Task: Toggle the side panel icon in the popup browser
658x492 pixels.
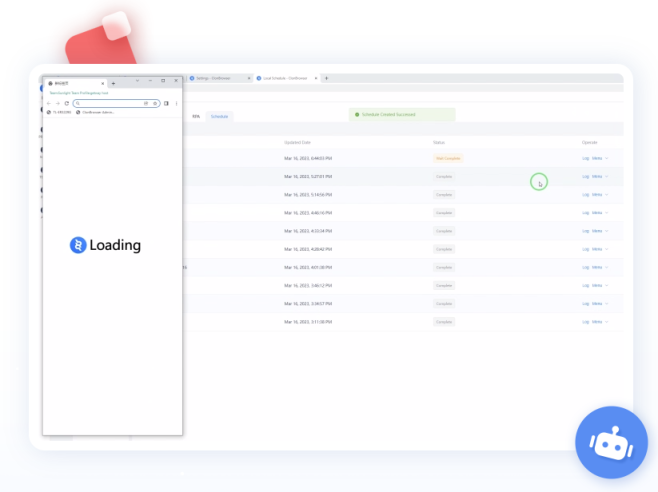Action: tap(166, 103)
